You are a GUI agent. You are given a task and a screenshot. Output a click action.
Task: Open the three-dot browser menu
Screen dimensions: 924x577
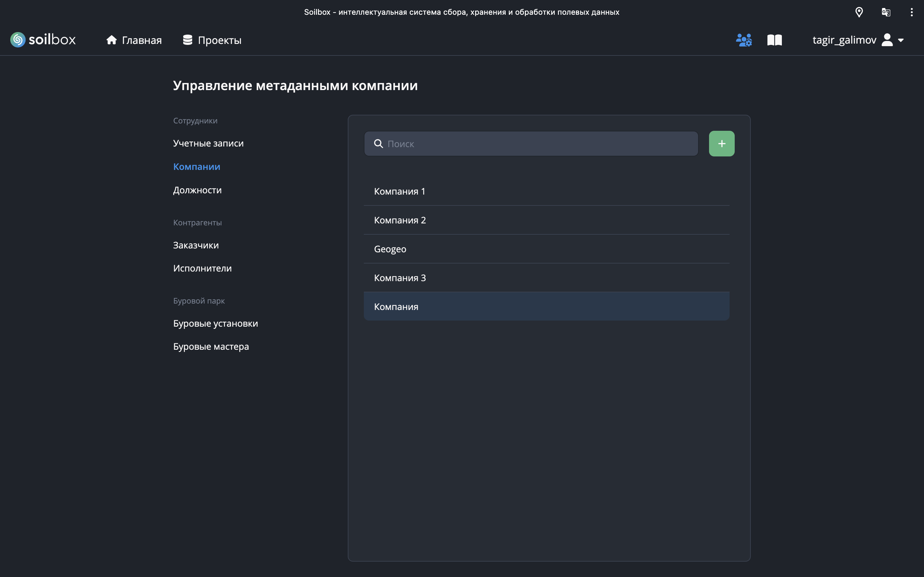[x=911, y=12]
